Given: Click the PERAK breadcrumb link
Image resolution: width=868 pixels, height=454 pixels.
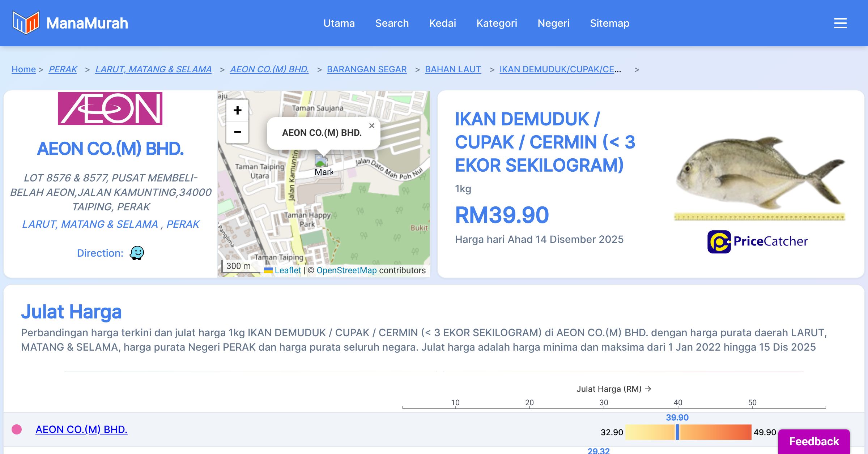Looking at the screenshot, I should tap(63, 69).
